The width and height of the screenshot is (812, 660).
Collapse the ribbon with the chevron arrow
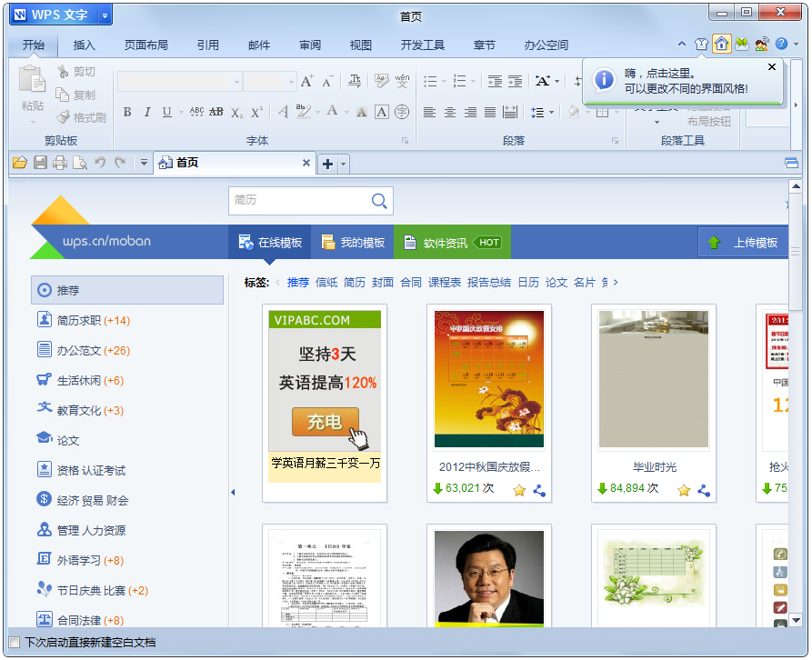681,43
